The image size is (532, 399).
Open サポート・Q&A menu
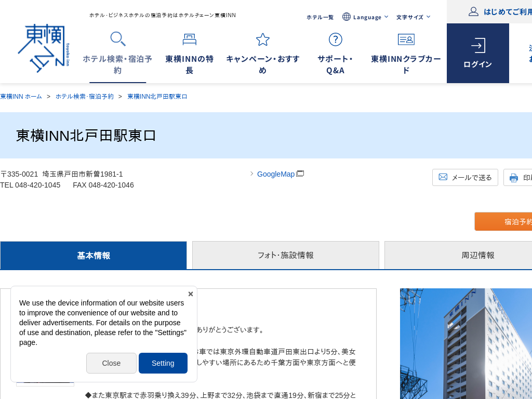point(335,54)
